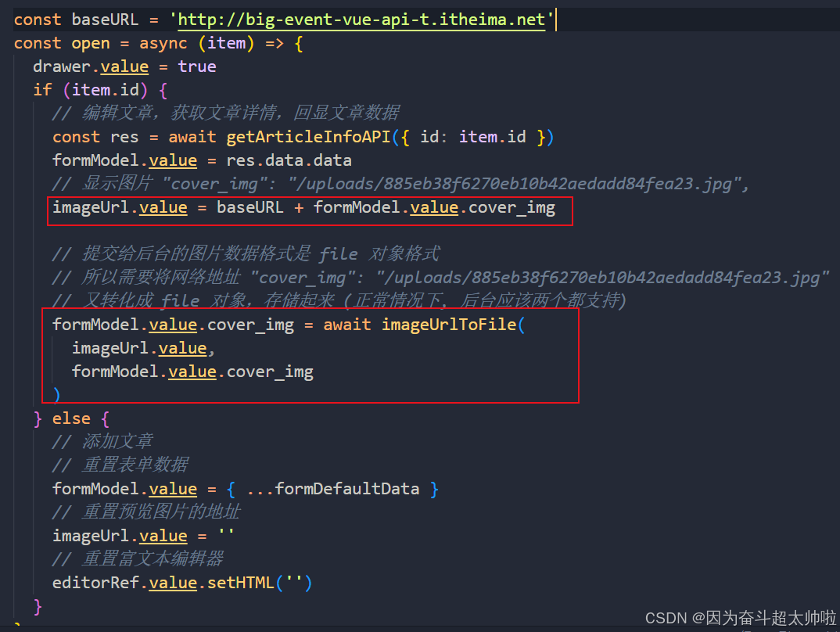Click '...formDefaultData' spread expression

(x=333, y=489)
